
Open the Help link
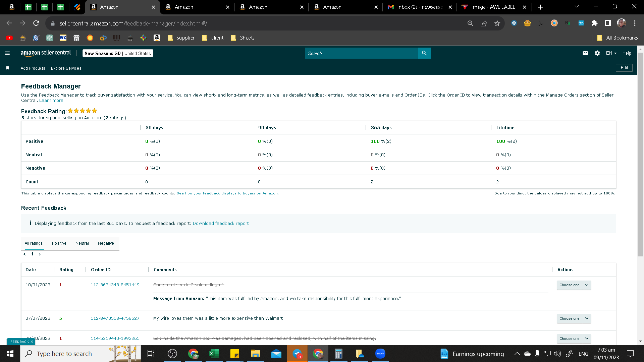tap(627, 53)
